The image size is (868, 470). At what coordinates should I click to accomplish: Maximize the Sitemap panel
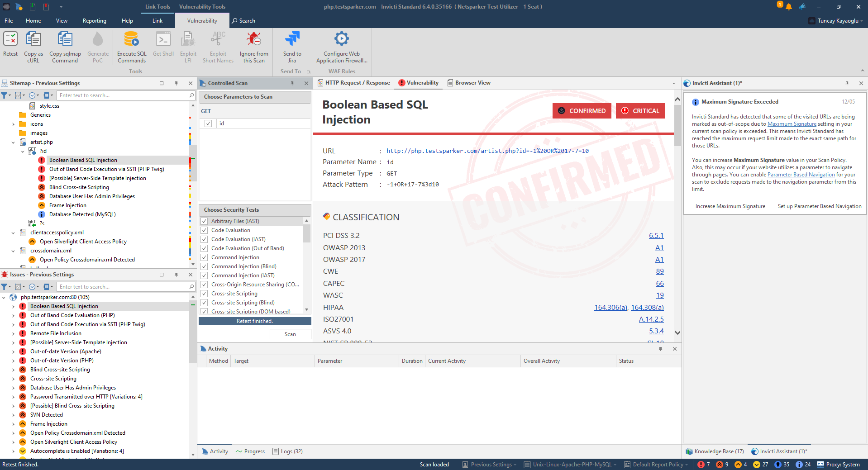point(162,83)
